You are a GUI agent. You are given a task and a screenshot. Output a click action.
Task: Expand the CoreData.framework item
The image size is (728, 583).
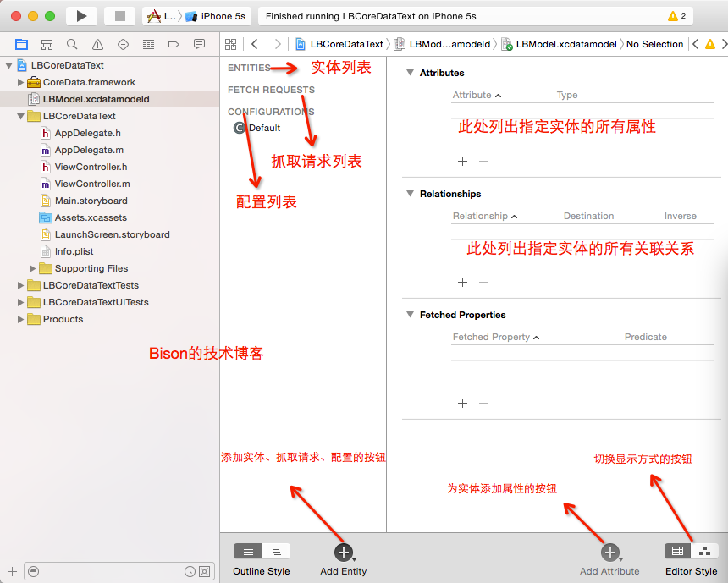pyautogui.click(x=20, y=83)
